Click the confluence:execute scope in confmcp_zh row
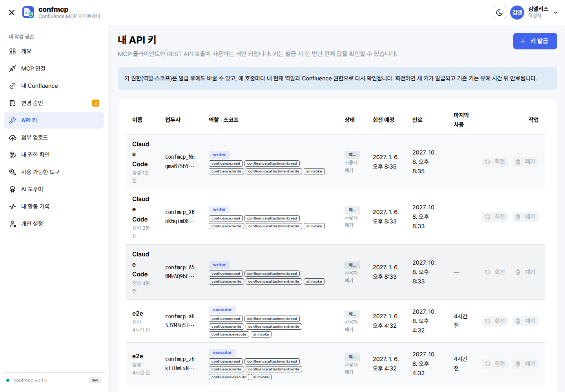Screen dimensions: 565x392 pyautogui.click(x=229, y=377)
